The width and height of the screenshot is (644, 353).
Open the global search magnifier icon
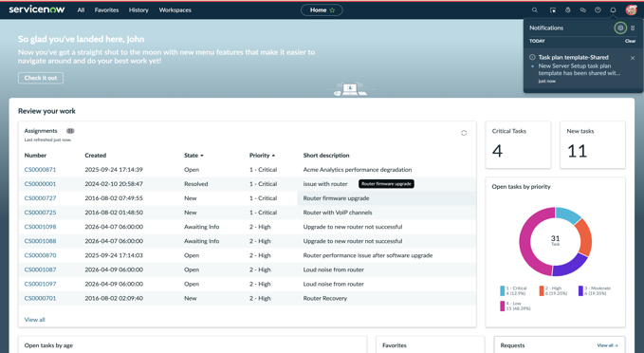tap(534, 9)
